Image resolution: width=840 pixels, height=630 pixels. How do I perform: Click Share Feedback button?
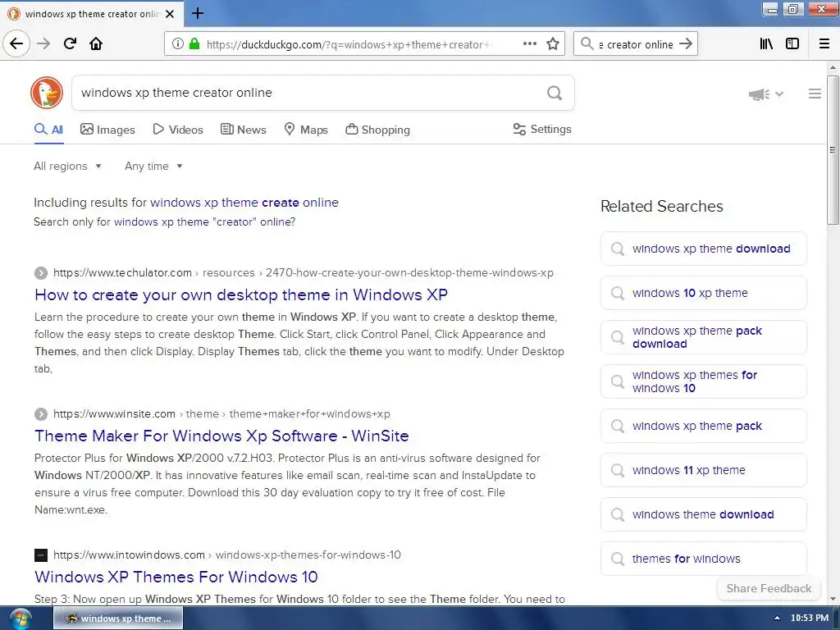[x=769, y=588]
